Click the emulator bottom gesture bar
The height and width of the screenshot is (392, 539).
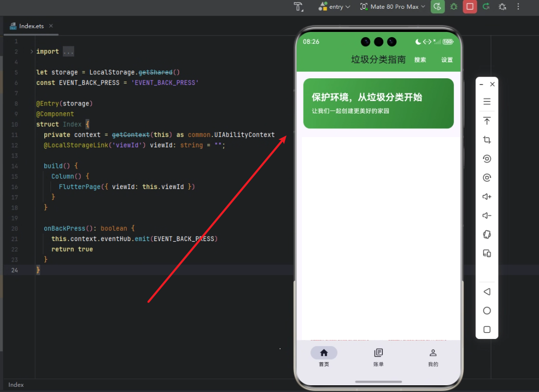tap(378, 382)
